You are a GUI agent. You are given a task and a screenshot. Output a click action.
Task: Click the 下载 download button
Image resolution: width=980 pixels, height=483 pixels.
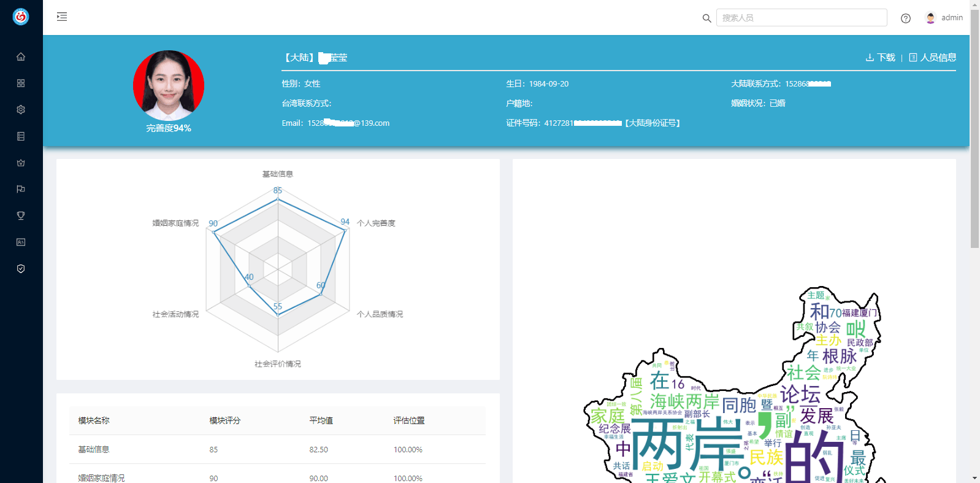(x=880, y=58)
